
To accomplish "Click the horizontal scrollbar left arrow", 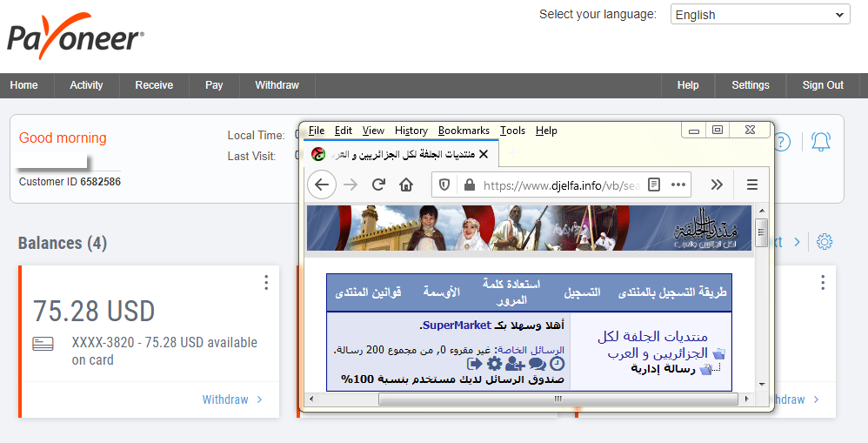I will 311,399.
